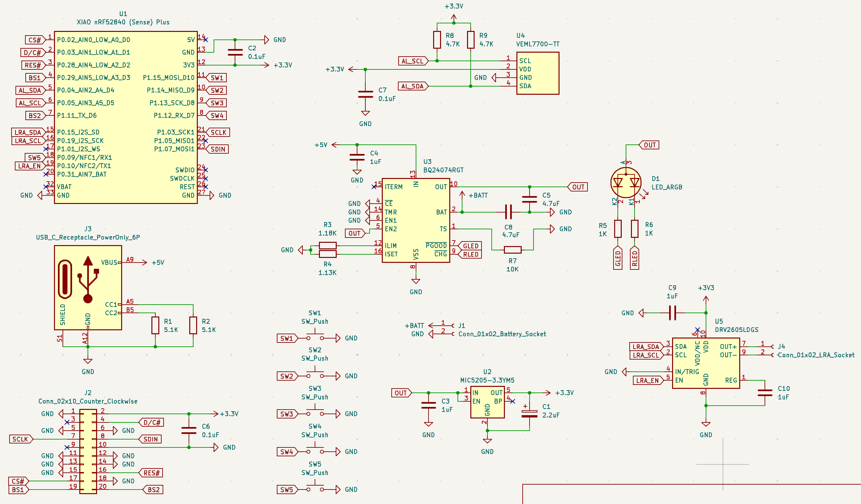
Task: Select the SW4 push button switch symbol
Action: pos(315,449)
